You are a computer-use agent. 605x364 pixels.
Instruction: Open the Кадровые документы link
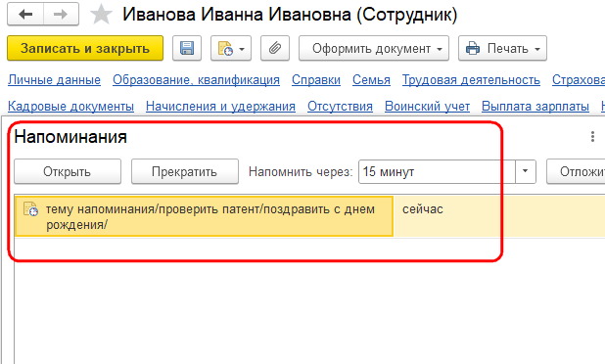point(70,106)
